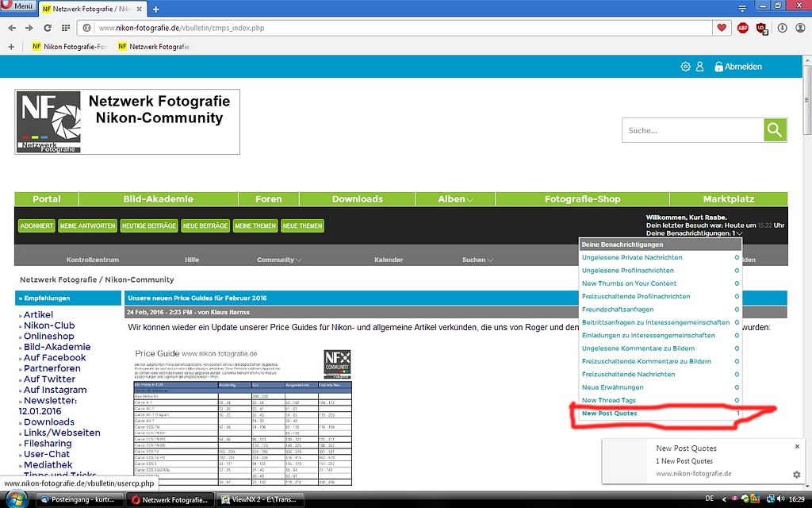Click the NEUE BEITRÄGE button
The height and width of the screenshot is (508, 812).
pos(205,226)
